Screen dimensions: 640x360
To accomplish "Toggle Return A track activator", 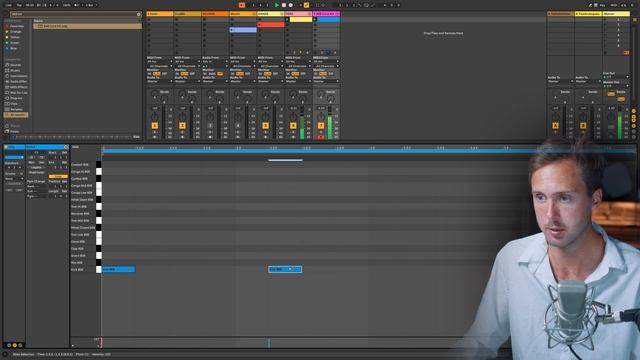I will (x=556, y=126).
